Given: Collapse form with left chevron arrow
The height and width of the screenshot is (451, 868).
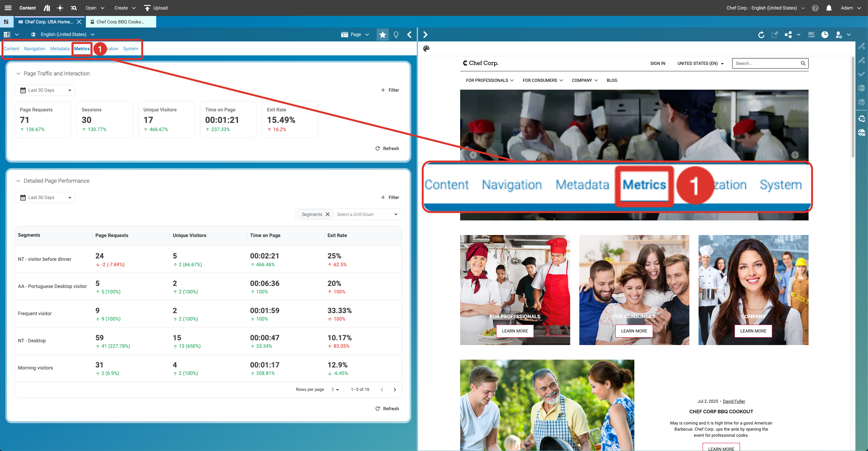Looking at the screenshot, I should pos(410,34).
